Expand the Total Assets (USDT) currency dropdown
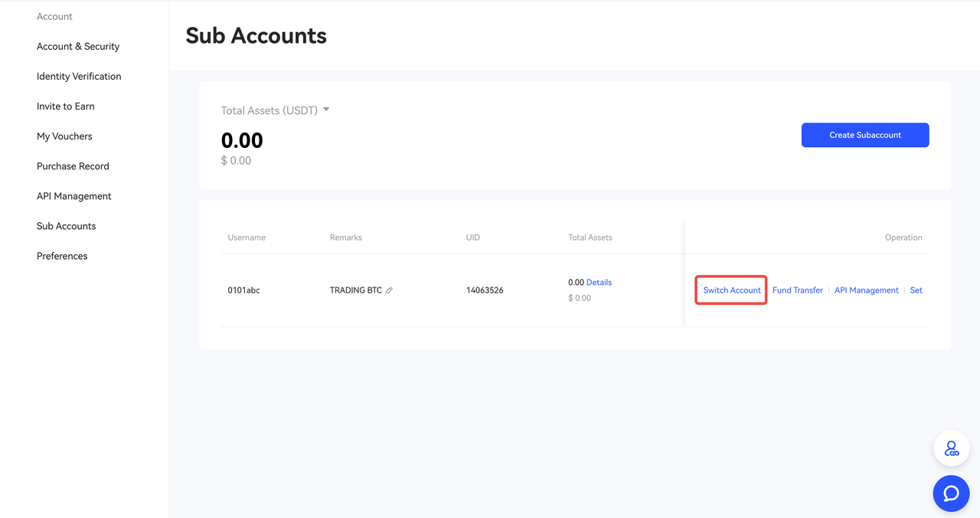Viewport: 980px width, 518px height. 326,110
